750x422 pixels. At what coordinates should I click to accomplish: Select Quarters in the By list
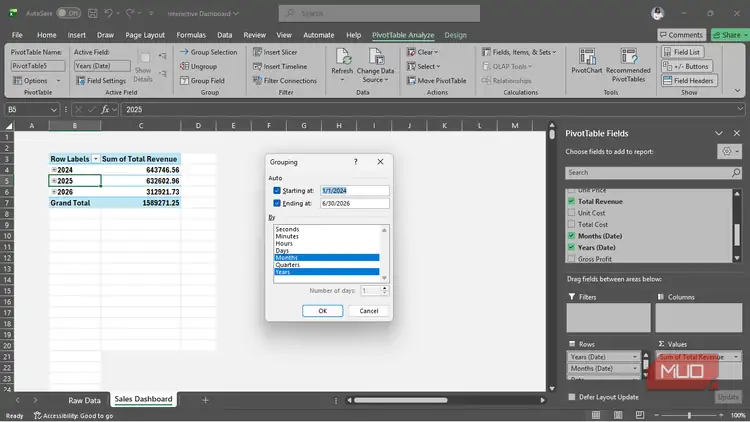point(327,265)
